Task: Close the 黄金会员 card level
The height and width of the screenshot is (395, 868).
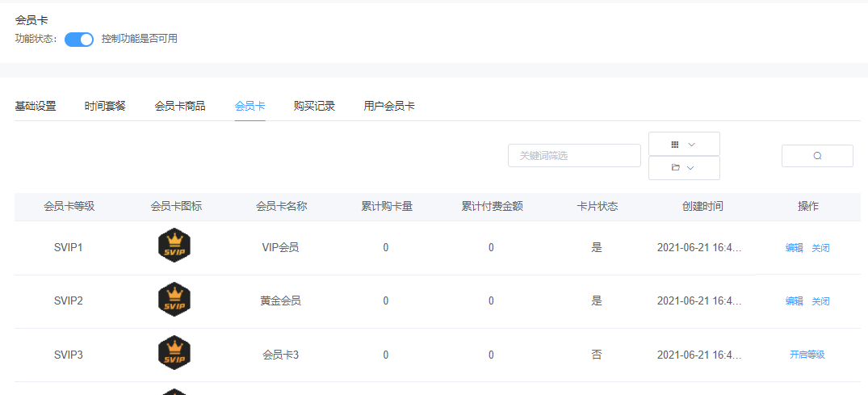Action: click(820, 300)
